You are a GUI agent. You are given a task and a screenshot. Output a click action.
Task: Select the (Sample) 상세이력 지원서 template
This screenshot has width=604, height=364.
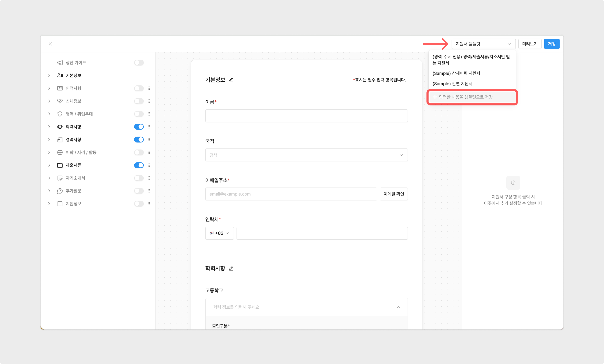coord(456,73)
